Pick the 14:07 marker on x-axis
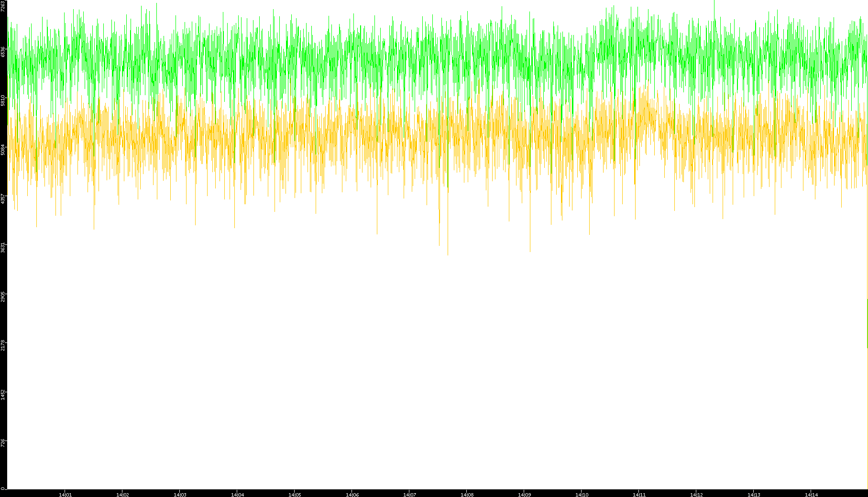Screen dimensions: 868x497 [409, 494]
